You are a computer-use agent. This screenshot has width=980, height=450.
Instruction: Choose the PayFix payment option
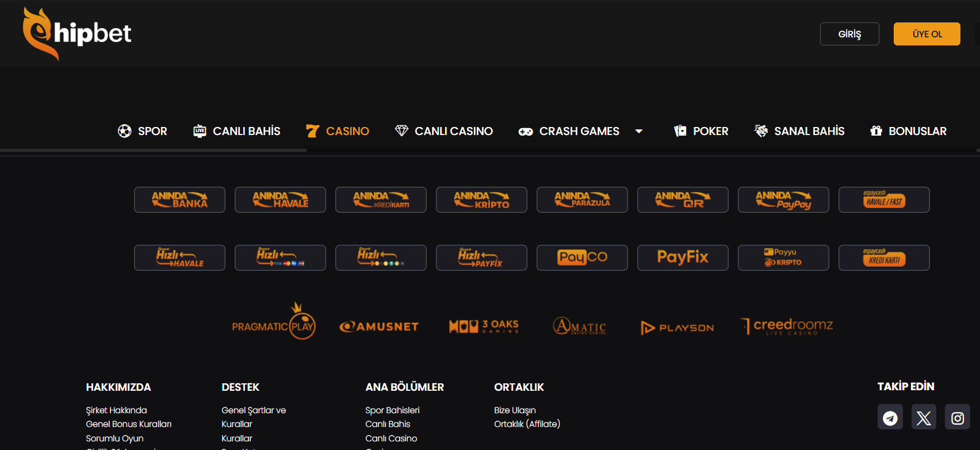click(683, 257)
